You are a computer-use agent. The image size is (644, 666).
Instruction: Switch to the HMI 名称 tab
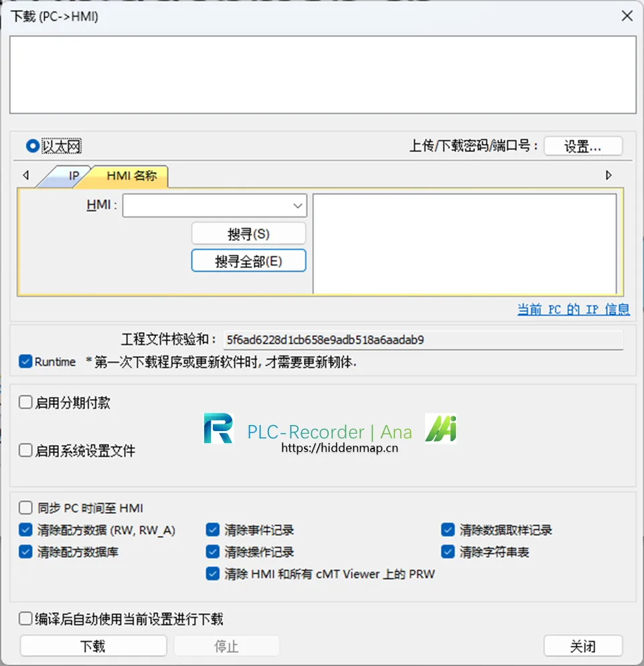click(131, 176)
